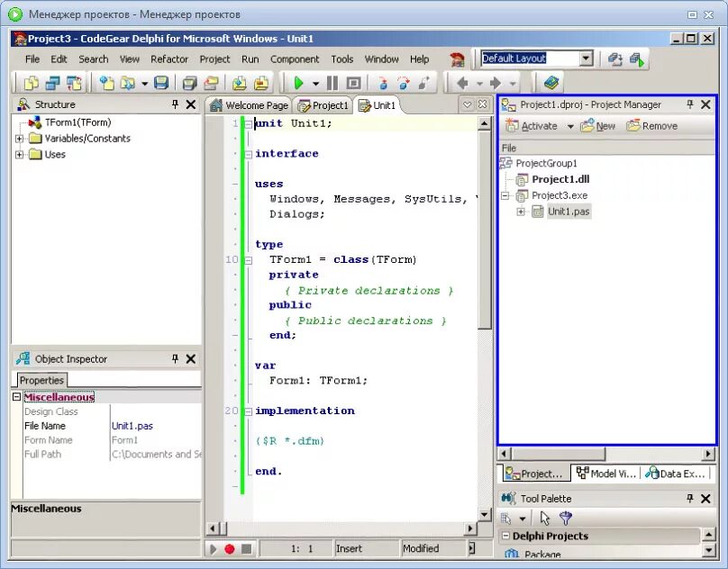
Task: Click the Save Desktop layout icon
Action: [615, 59]
